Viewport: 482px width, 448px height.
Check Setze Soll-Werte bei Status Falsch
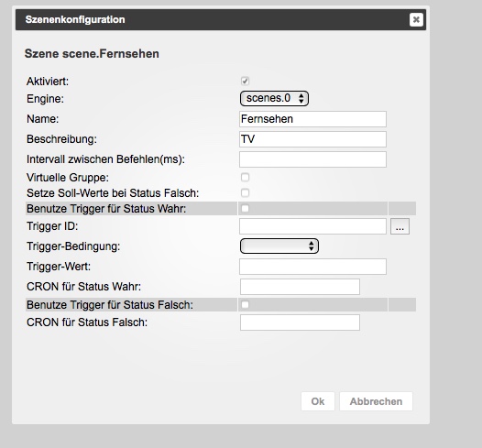point(245,193)
